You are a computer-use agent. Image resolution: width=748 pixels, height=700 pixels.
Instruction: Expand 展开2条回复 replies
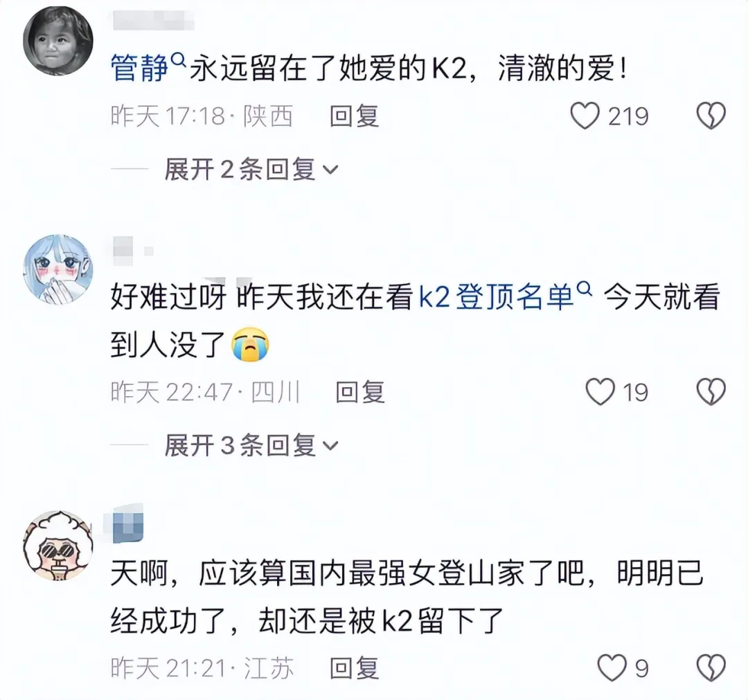[251, 169]
